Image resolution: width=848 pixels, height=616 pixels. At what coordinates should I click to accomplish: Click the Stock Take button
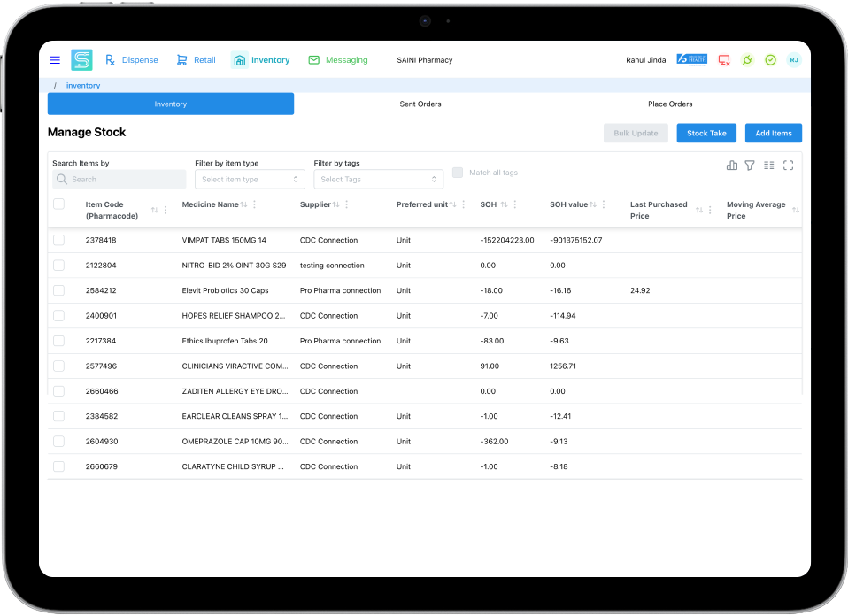click(706, 133)
